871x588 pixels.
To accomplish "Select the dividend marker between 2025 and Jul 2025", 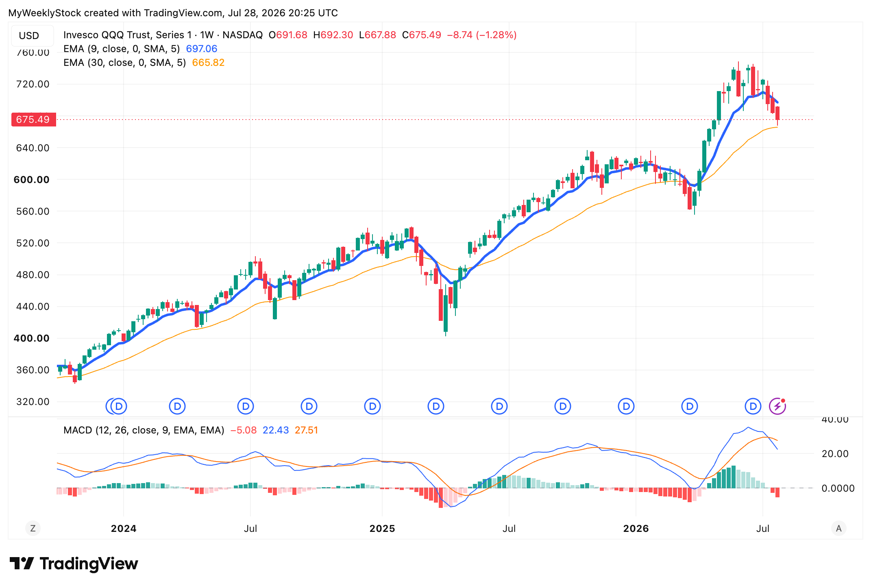I will pos(436,406).
